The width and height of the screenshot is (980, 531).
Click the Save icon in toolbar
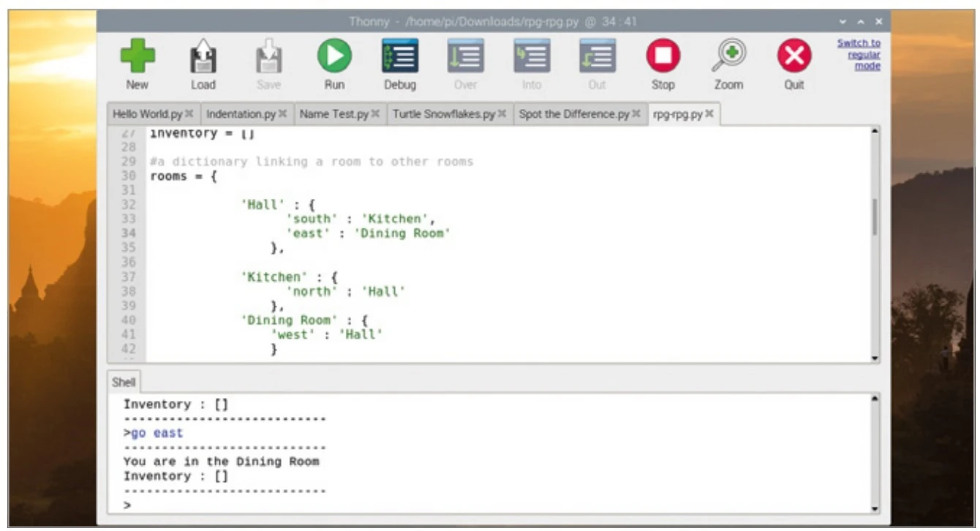268,56
